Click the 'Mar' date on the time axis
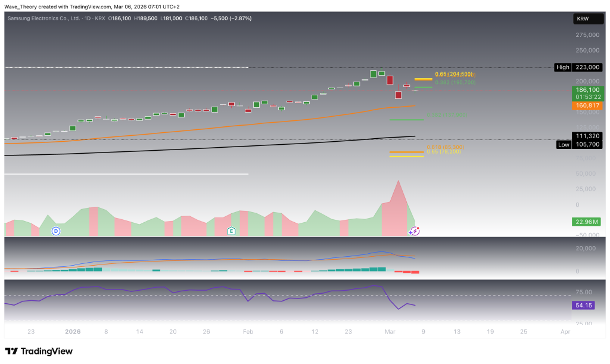The image size is (610, 364). tap(388, 331)
